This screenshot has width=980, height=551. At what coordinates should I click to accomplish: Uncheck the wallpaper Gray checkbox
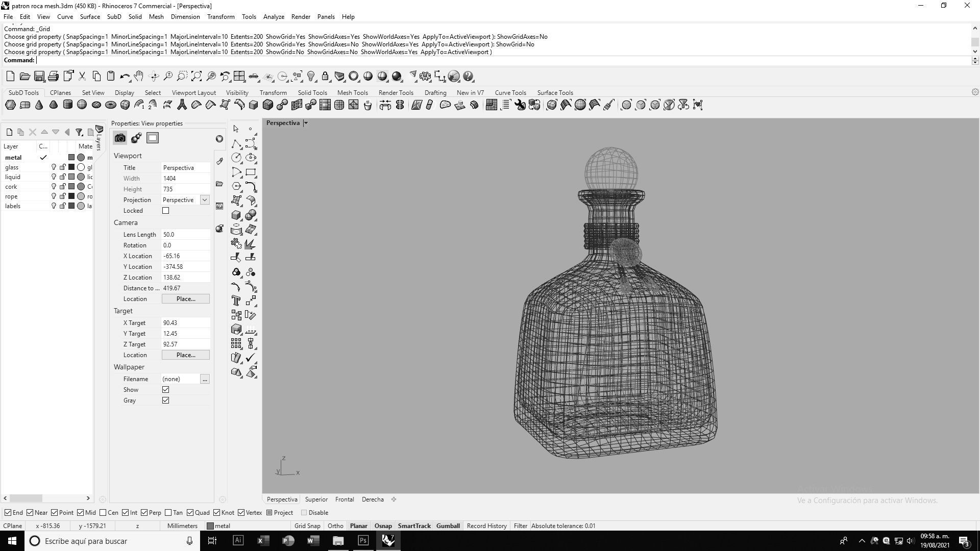[165, 400]
